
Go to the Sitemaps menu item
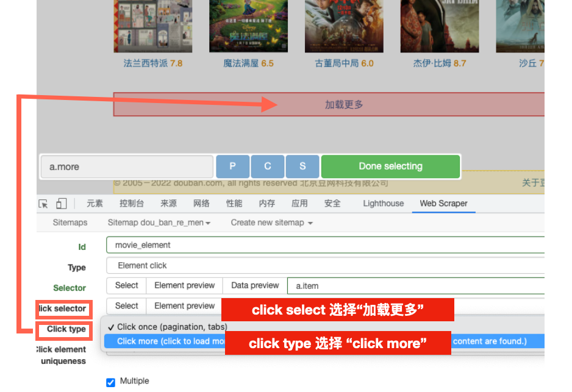point(70,223)
